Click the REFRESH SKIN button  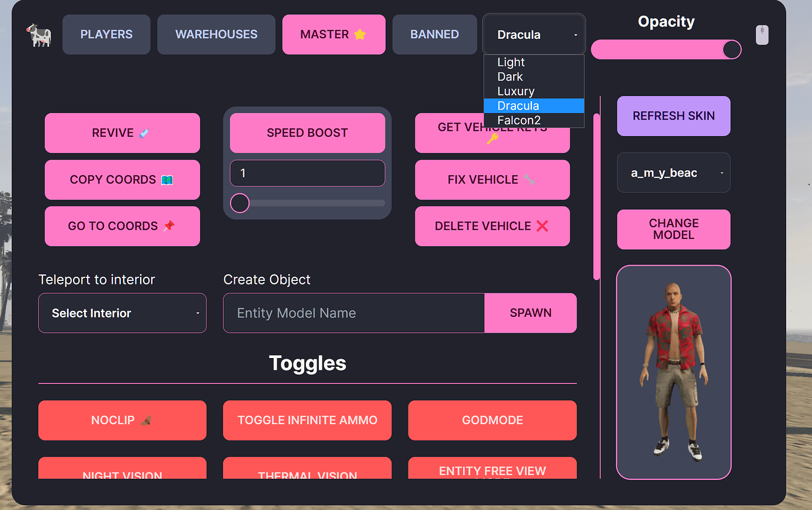tap(673, 116)
